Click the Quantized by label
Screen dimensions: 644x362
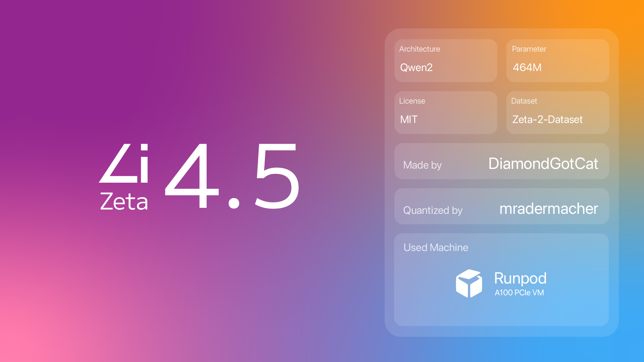[x=433, y=210]
